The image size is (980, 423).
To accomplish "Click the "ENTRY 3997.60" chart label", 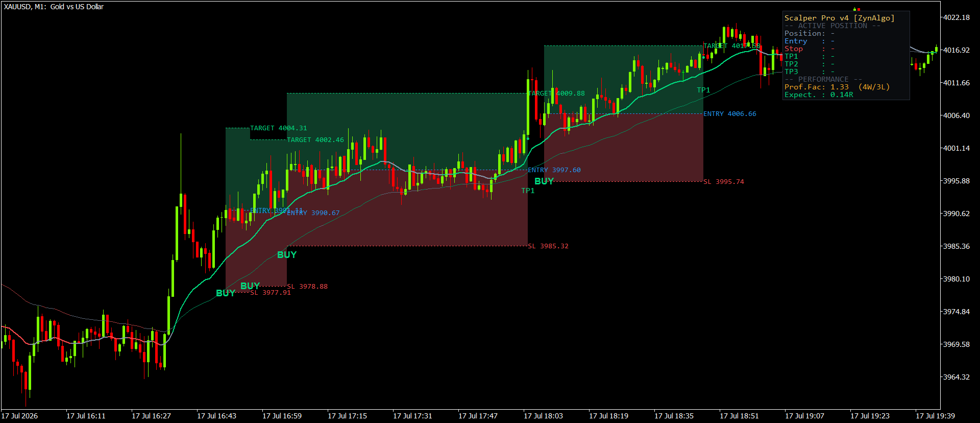I will tap(554, 170).
